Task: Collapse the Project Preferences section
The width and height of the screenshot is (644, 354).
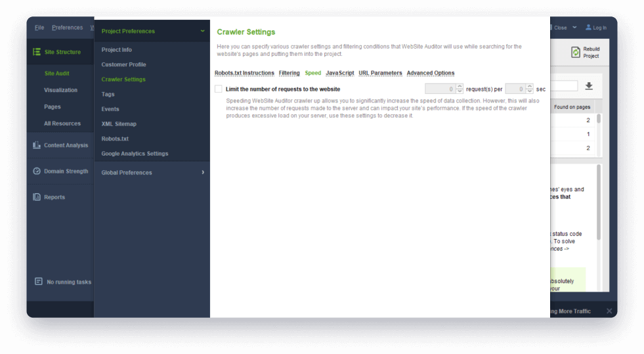Action: (202, 31)
